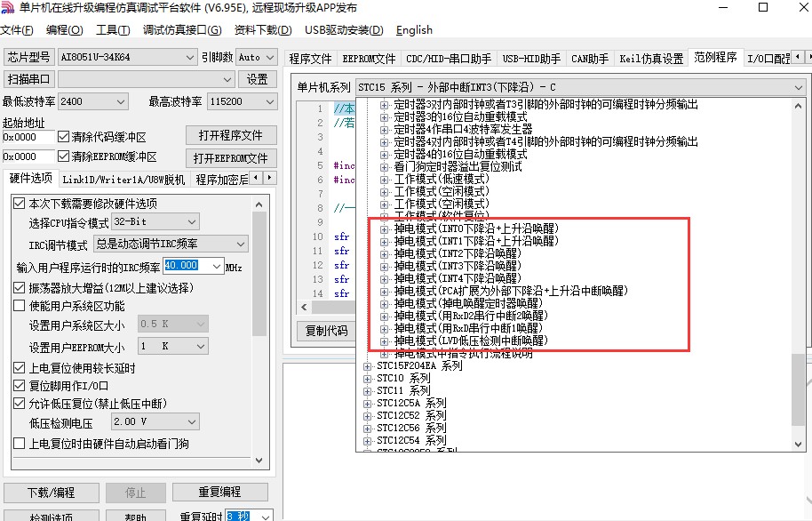
Task: Click 打开程序文件 button
Action: point(231,135)
